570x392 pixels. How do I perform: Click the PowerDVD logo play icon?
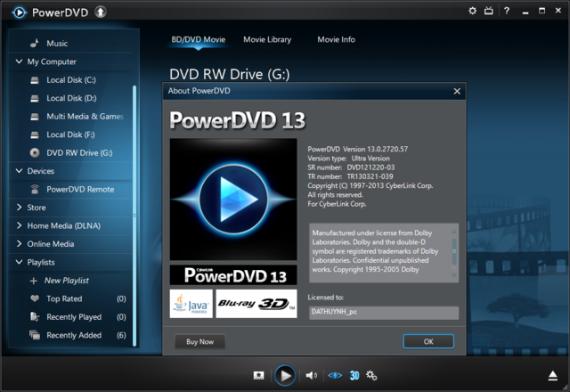[x=19, y=12]
